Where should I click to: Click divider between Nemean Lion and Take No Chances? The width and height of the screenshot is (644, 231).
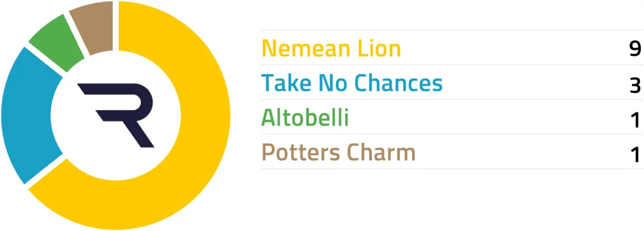(x=452, y=65)
